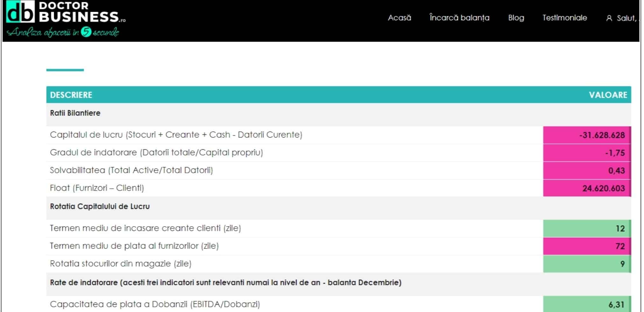Click the DESCRIERE column header

[x=71, y=95]
